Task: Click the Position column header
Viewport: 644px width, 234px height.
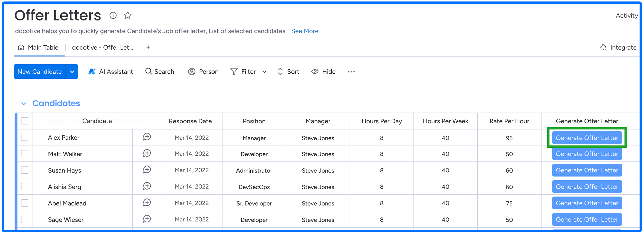Action: coord(254,121)
